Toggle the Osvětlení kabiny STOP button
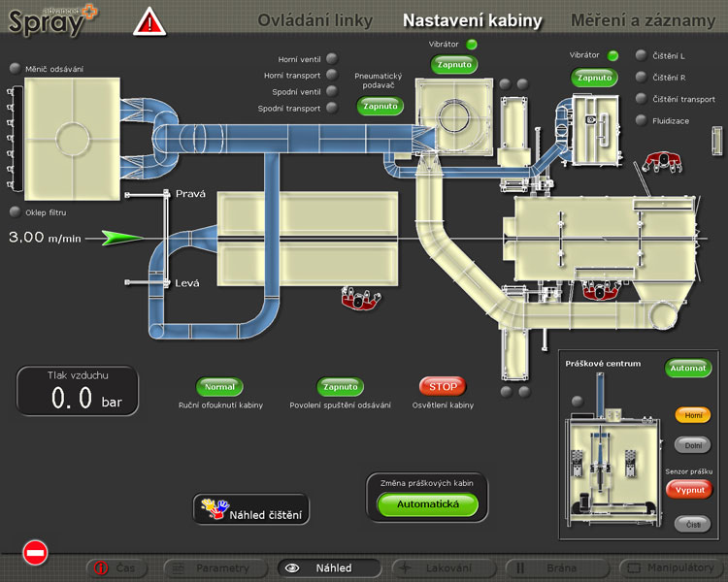This screenshot has height=582, width=728. pos(443,386)
